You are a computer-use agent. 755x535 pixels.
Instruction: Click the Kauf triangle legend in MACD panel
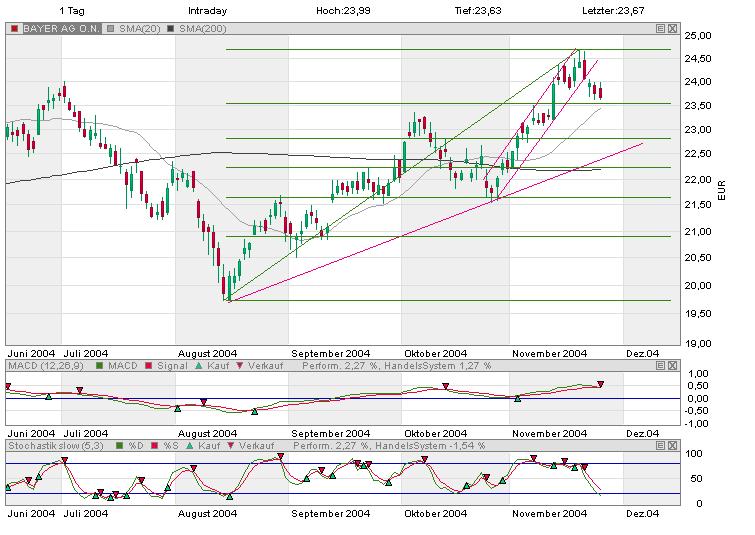199,366
